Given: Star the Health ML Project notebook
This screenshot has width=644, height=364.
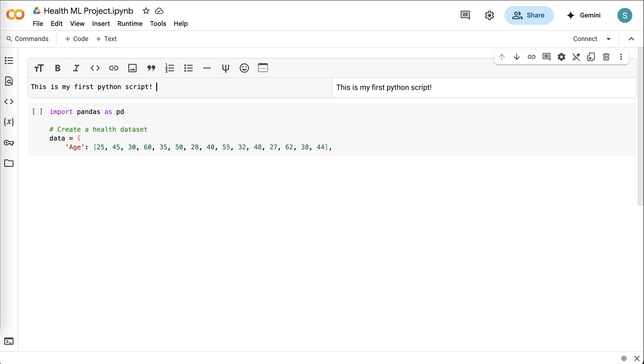Looking at the screenshot, I should (145, 11).
